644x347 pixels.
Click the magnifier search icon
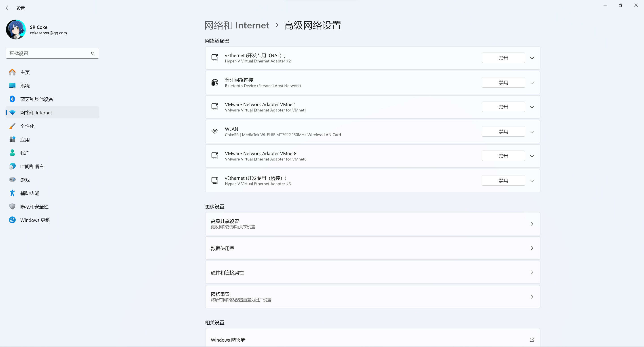click(93, 53)
